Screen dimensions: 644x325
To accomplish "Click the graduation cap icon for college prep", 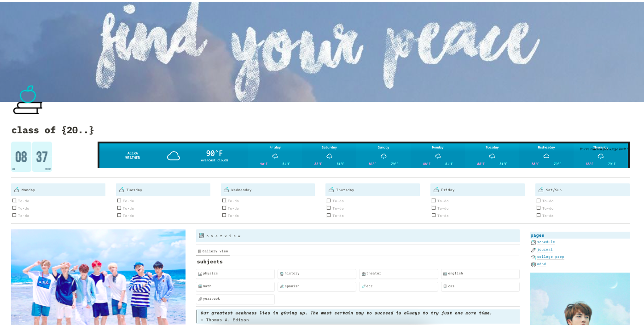I will (x=534, y=257).
